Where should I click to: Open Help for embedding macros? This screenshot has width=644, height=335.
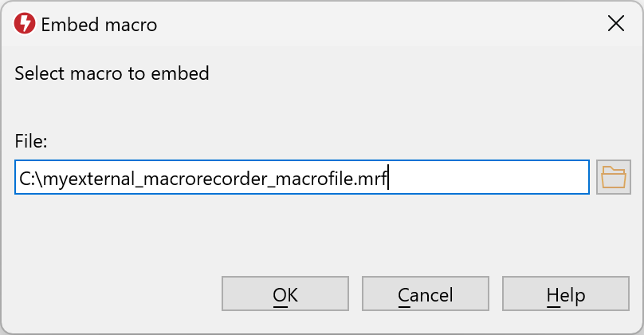point(565,295)
